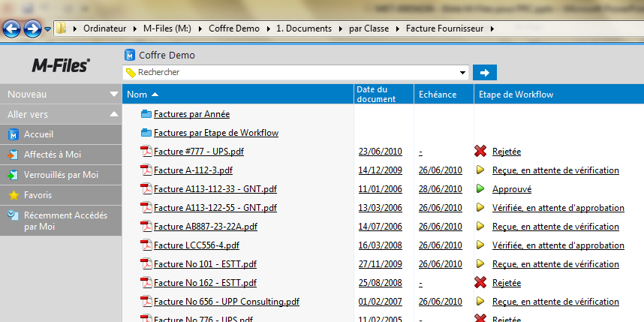Open Facture A113-122-55 - GNT.pdf
Screen dimensions: 644x322
(215, 208)
